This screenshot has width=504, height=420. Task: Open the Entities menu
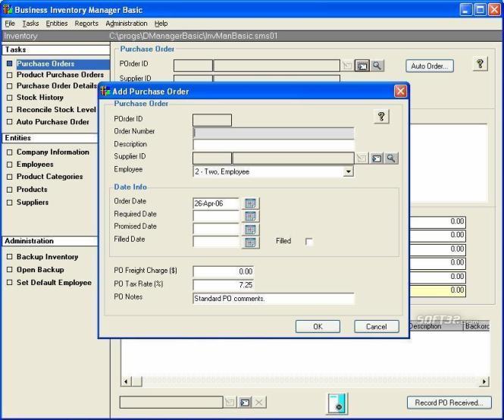(57, 24)
